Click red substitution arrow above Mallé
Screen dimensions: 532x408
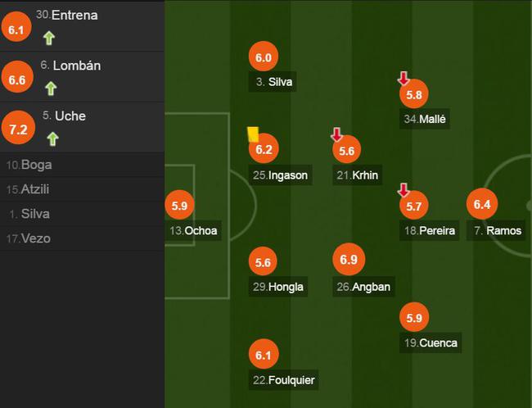coord(404,79)
